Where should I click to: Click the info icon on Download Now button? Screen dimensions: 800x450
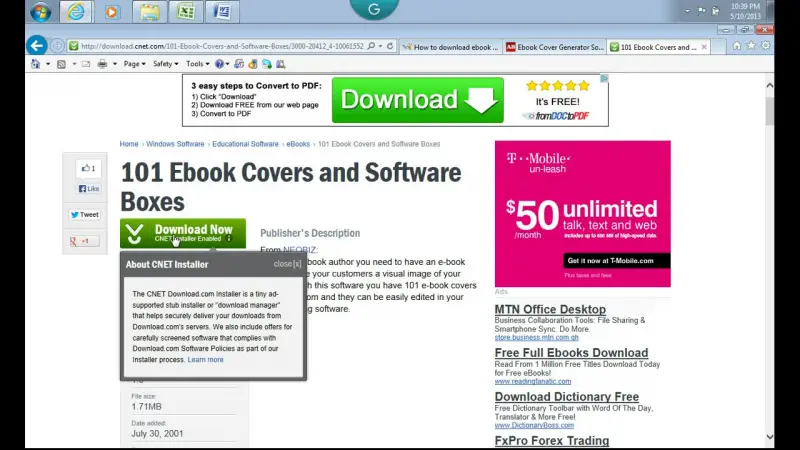click(x=229, y=238)
